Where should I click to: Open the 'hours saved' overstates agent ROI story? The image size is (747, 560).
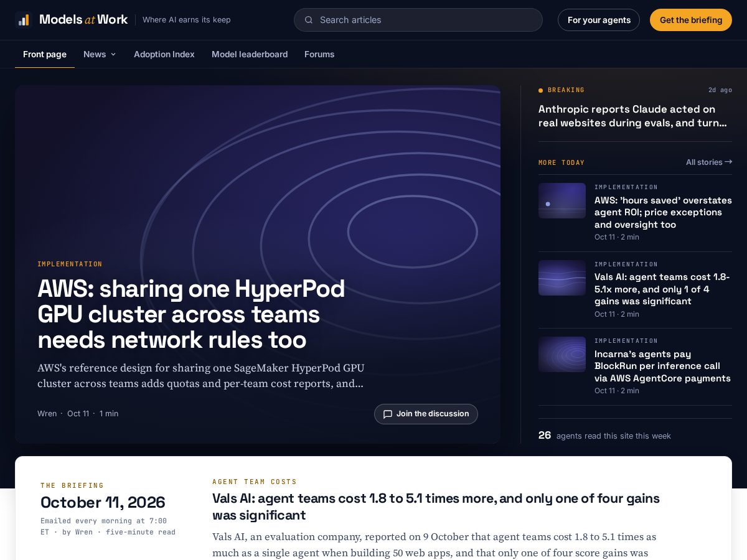coord(663,212)
